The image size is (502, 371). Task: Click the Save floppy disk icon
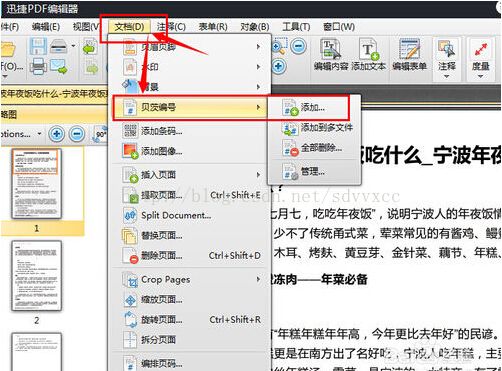pos(38,46)
